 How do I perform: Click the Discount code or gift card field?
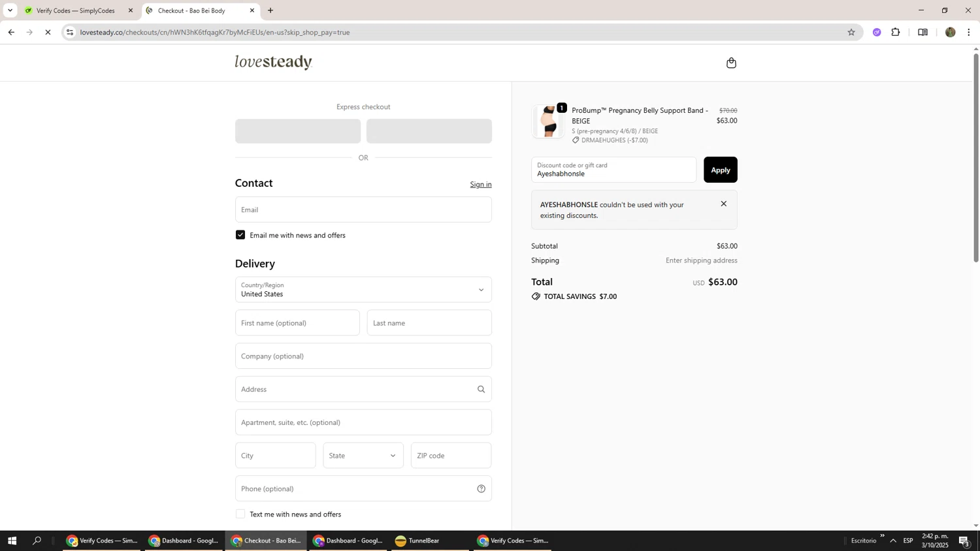tap(613, 170)
